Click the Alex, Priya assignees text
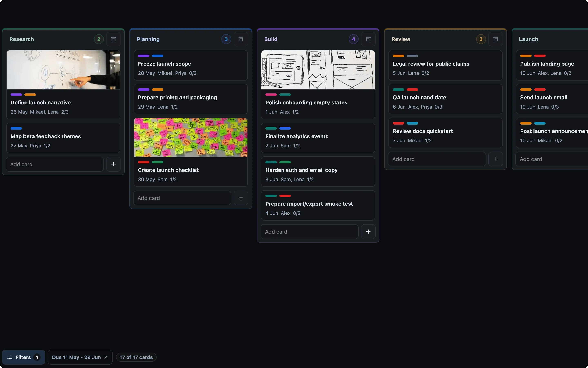588x368 pixels. [x=420, y=107]
